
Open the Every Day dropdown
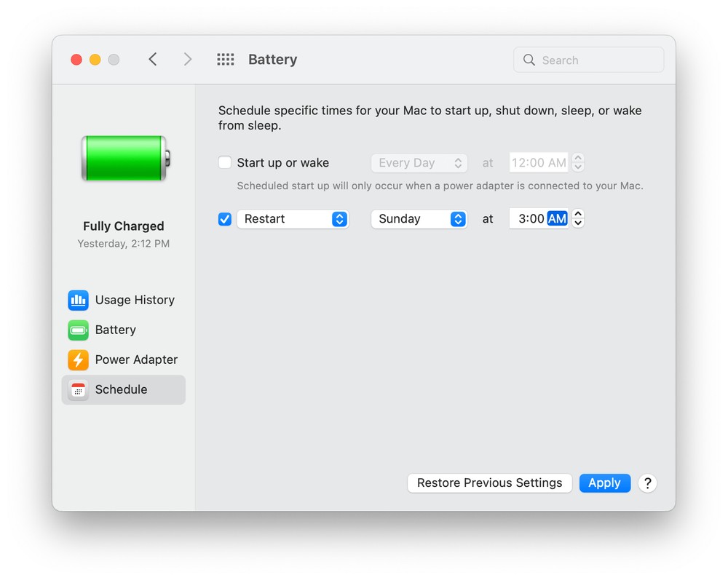pos(419,163)
